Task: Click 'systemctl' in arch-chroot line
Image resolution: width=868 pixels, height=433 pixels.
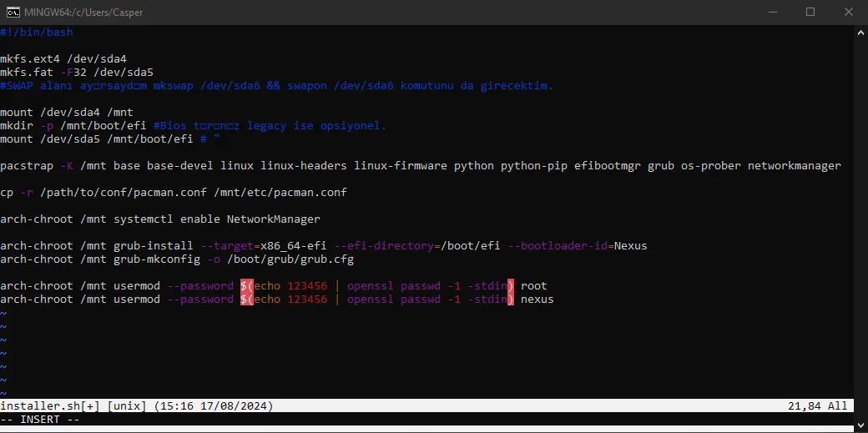Action: 144,219
